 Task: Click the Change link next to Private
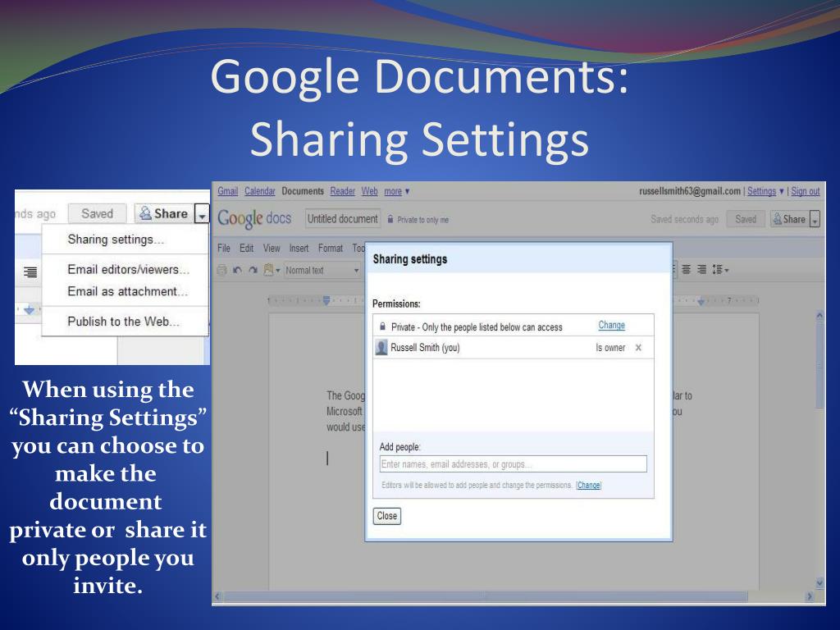point(611,325)
